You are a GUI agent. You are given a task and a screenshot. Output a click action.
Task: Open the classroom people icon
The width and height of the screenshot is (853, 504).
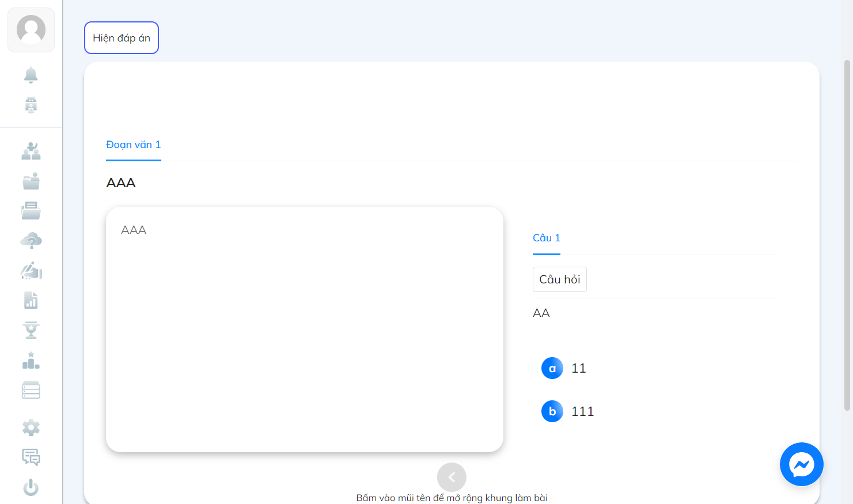click(31, 151)
